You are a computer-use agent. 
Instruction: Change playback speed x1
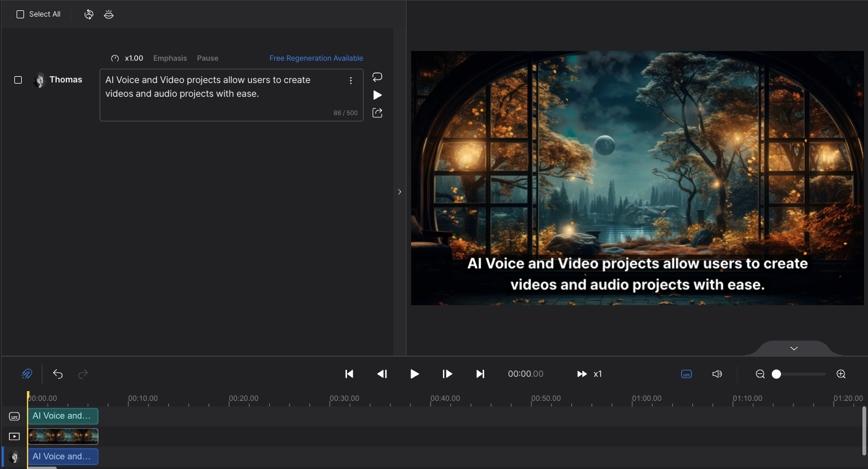[589, 374]
